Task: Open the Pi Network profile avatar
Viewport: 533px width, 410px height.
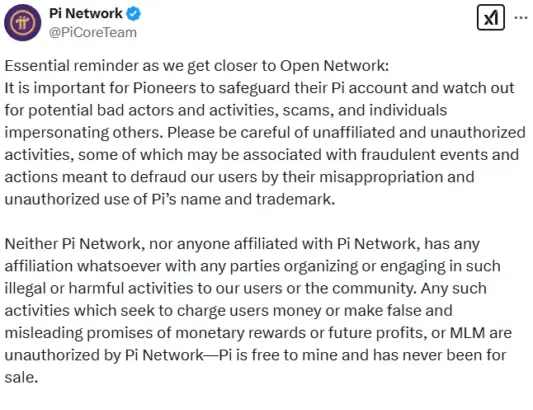Action: [x=23, y=22]
